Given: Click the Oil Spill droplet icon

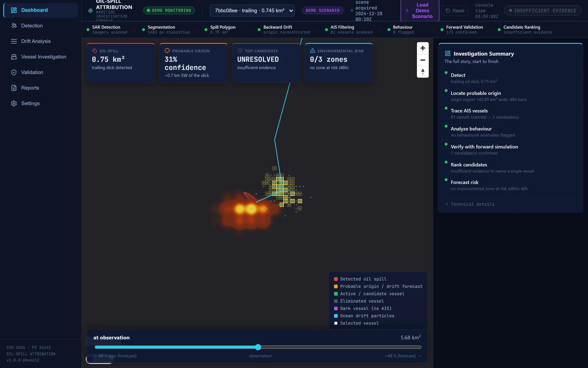Looking at the screenshot, I should (95, 51).
